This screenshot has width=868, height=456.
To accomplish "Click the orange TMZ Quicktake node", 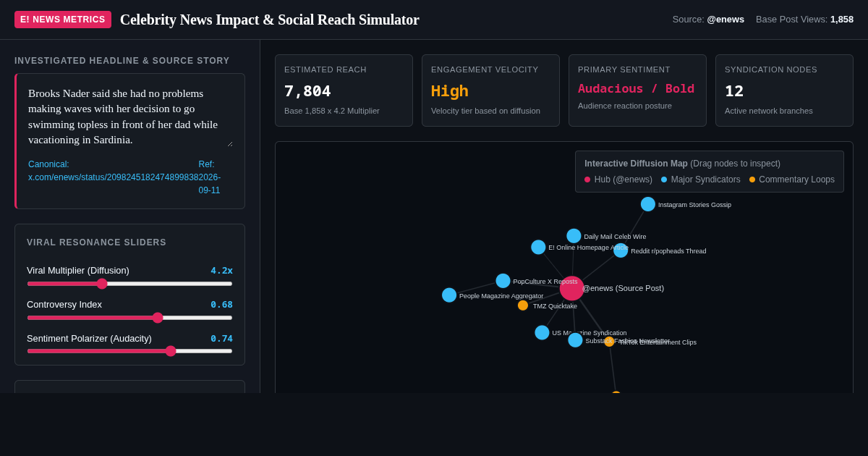I will tap(523, 305).
